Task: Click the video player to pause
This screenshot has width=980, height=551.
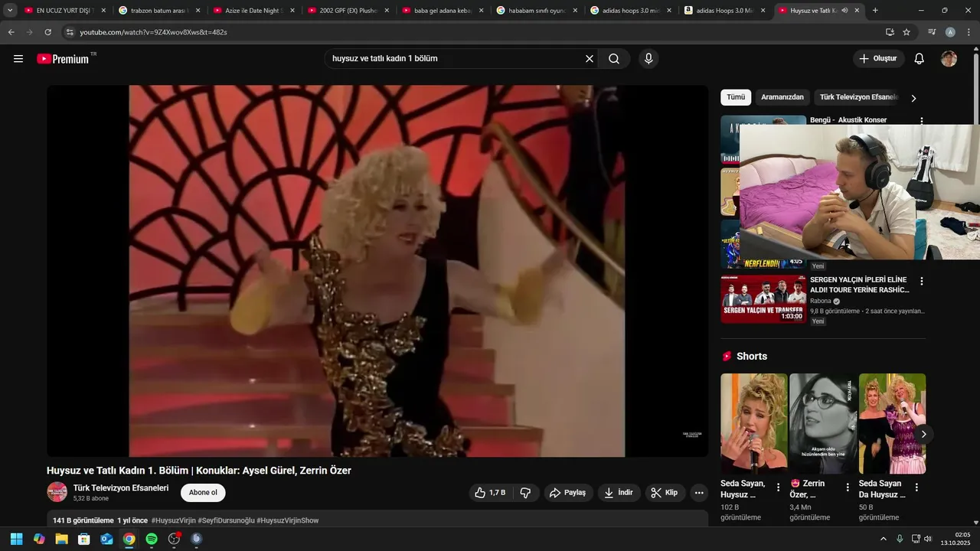Action: point(377,271)
